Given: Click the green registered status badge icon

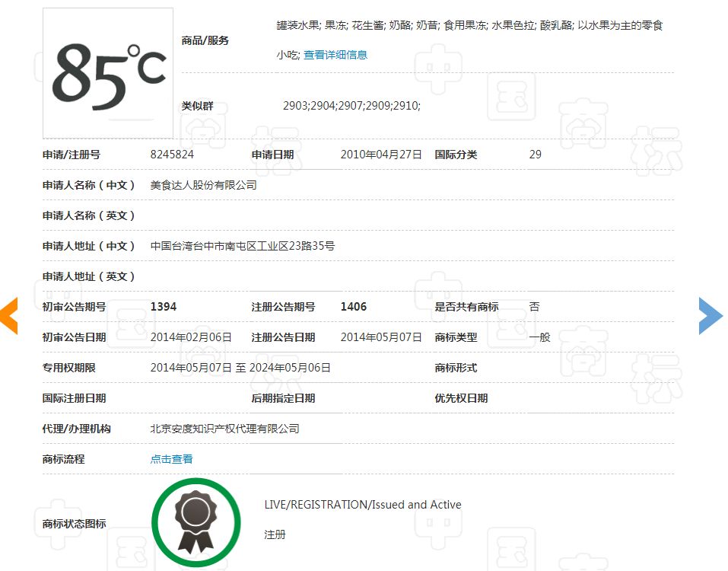Looking at the screenshot, I should [x=196, y=523].
